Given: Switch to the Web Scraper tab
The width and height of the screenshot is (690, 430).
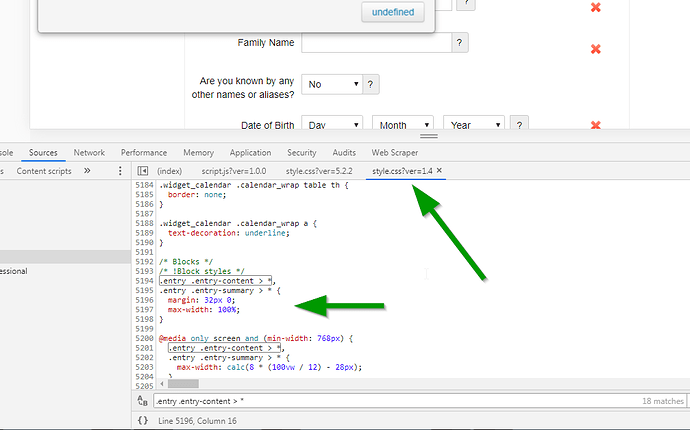Looking at the screenshot, I should [x=395, y=153].
